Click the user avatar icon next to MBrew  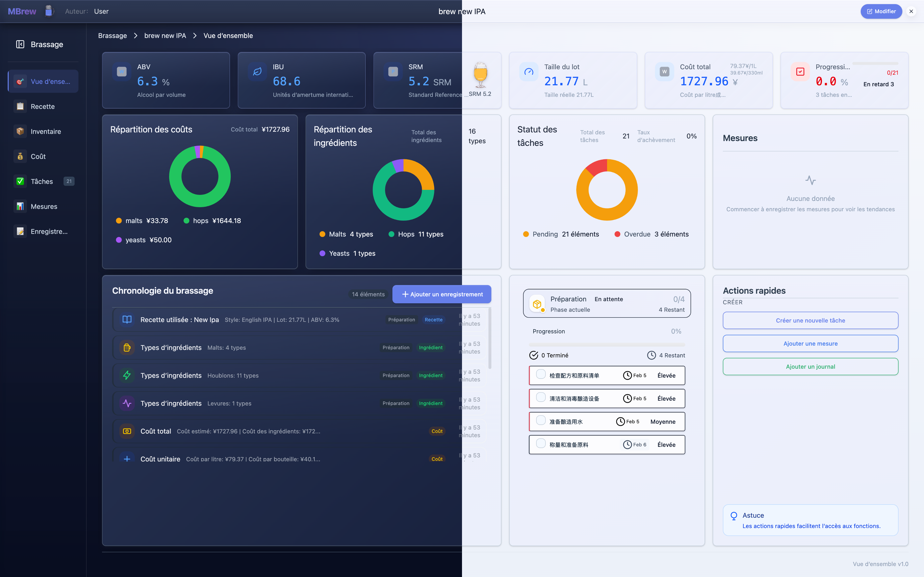click(49, 11)
